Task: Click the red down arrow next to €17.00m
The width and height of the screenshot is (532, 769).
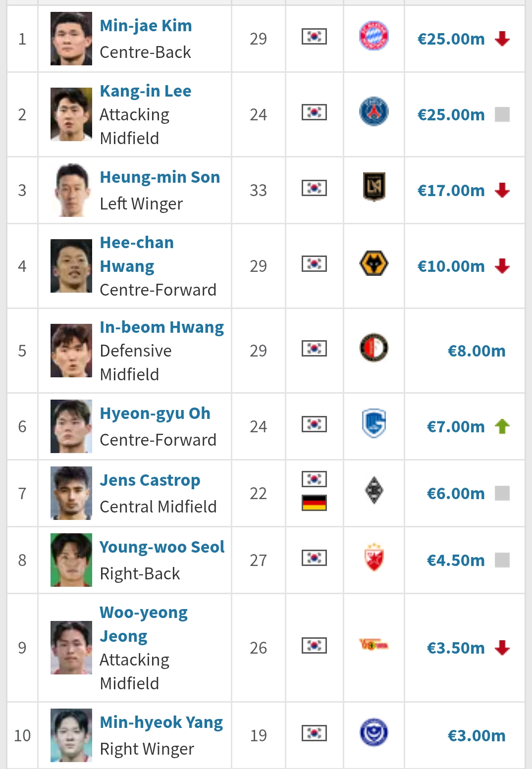Action: coord(502,190)
